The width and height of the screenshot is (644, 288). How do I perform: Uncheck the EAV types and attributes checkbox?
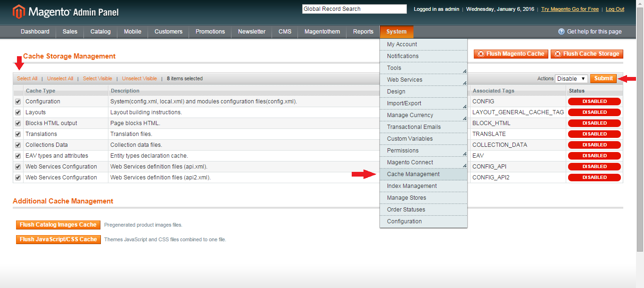(x=18, y=156)
